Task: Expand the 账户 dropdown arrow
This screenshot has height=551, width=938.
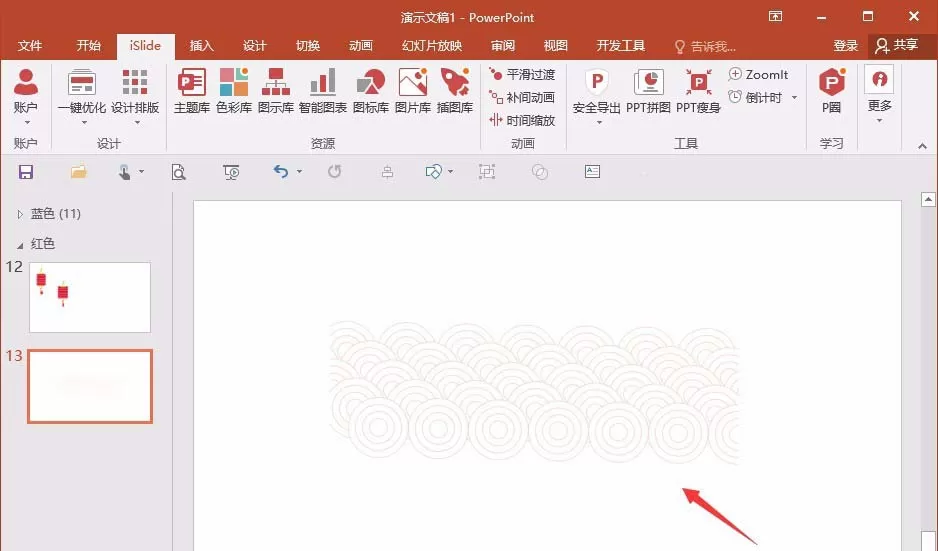Action: pyautogui.click(x=27, y=123)
